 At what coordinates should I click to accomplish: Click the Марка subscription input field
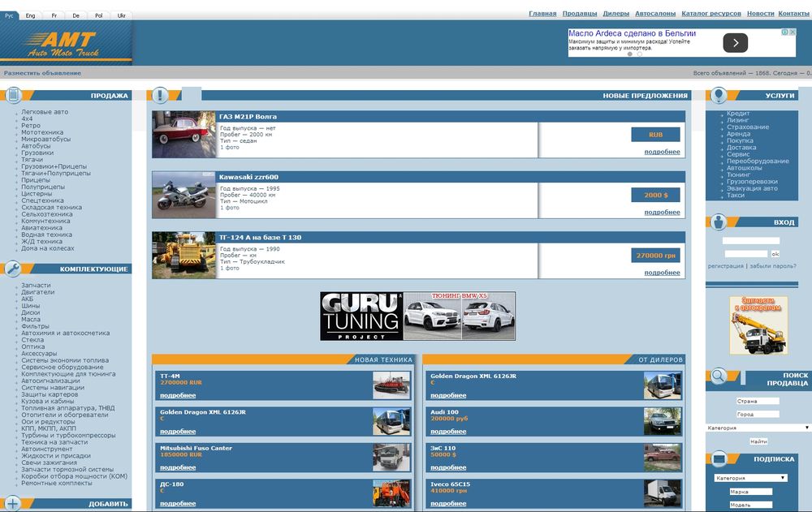[751, 491]
